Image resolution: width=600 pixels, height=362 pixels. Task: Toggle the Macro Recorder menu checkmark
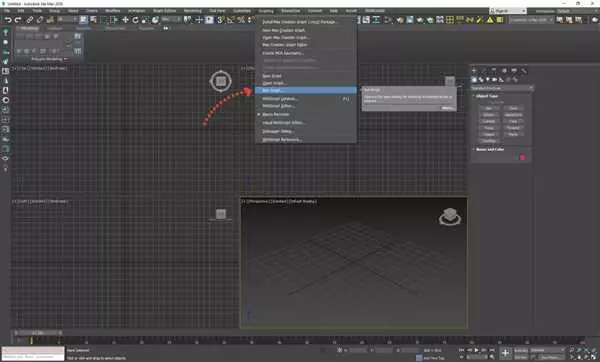point(259,114)
